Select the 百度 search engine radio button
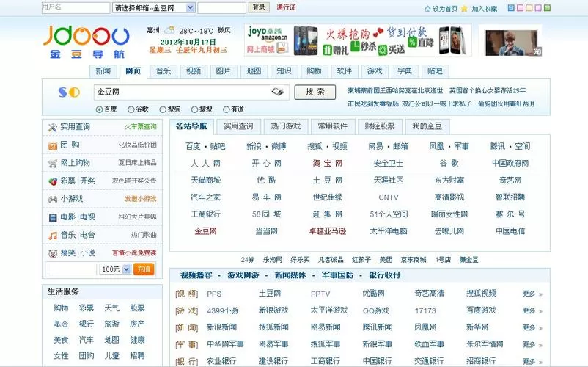 click(100, 109)
